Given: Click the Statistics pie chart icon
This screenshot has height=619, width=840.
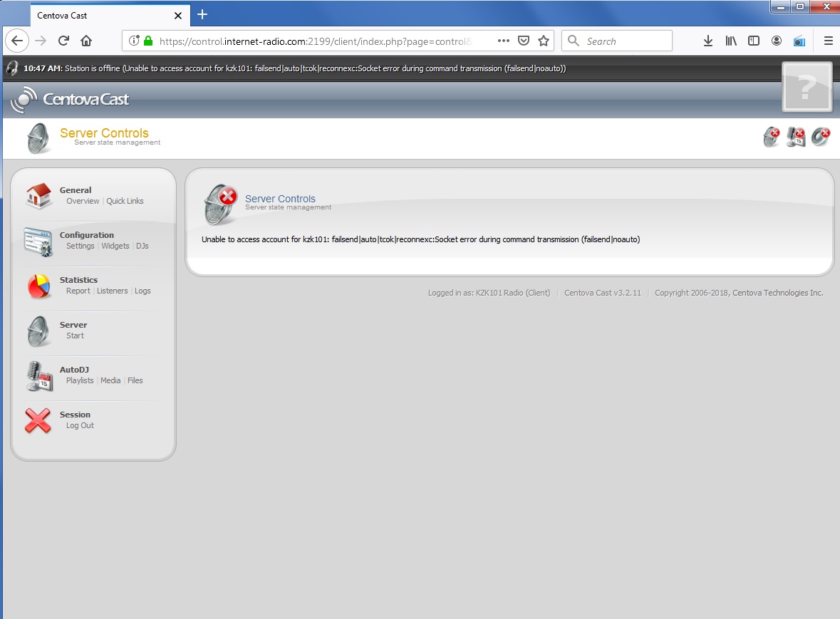Looking at the screenshot, I should (x=38, y=286).
